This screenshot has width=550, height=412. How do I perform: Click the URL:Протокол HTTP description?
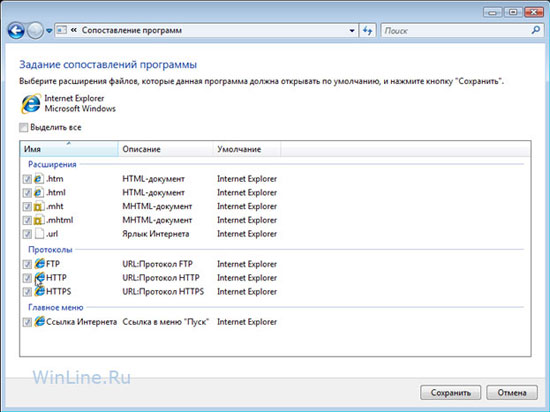click(x=161, y=278)
